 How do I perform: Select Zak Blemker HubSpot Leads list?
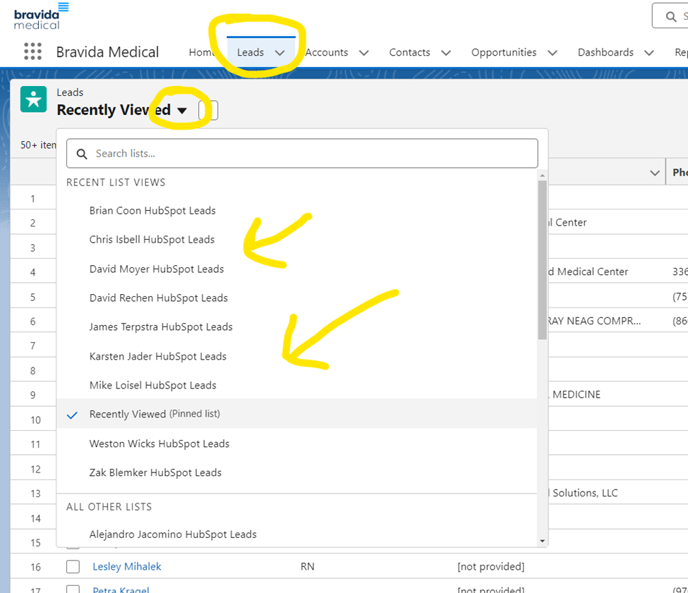click(297, 472)
